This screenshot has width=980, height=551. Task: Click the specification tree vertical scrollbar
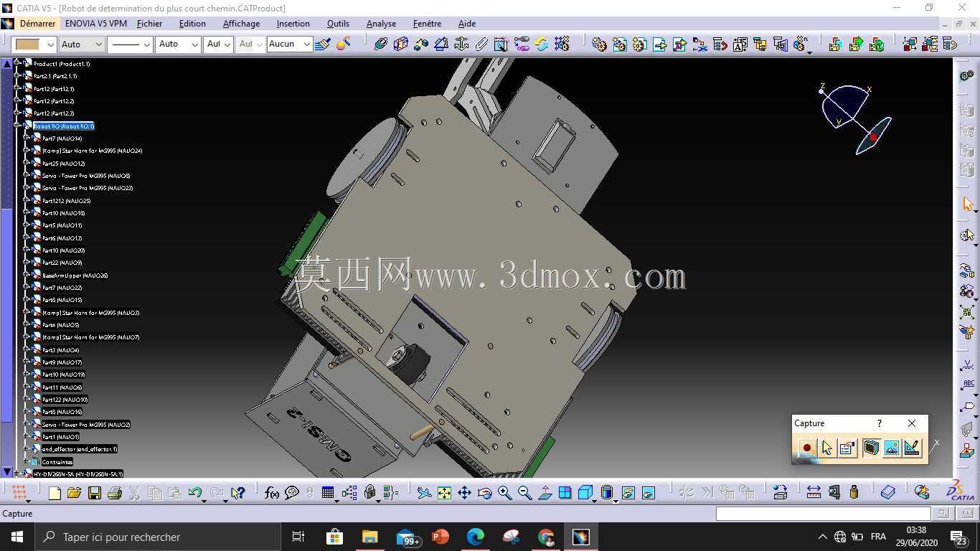pos(7,268)
